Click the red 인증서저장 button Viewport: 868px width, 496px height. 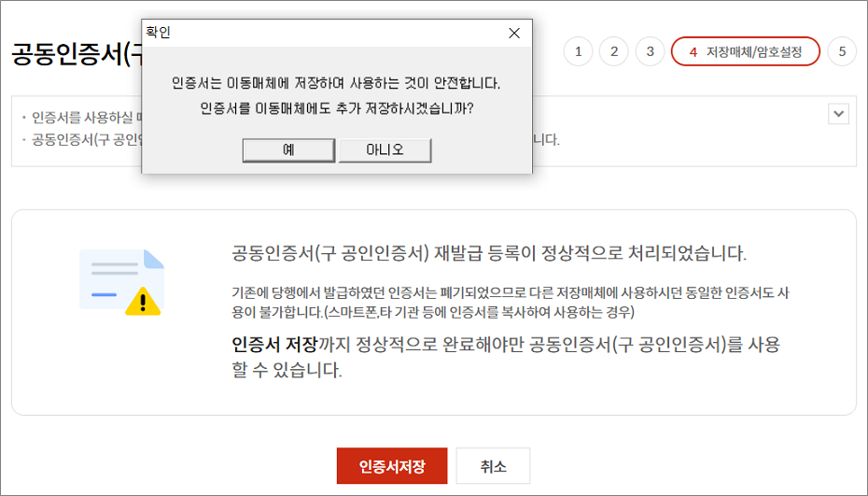392,466
